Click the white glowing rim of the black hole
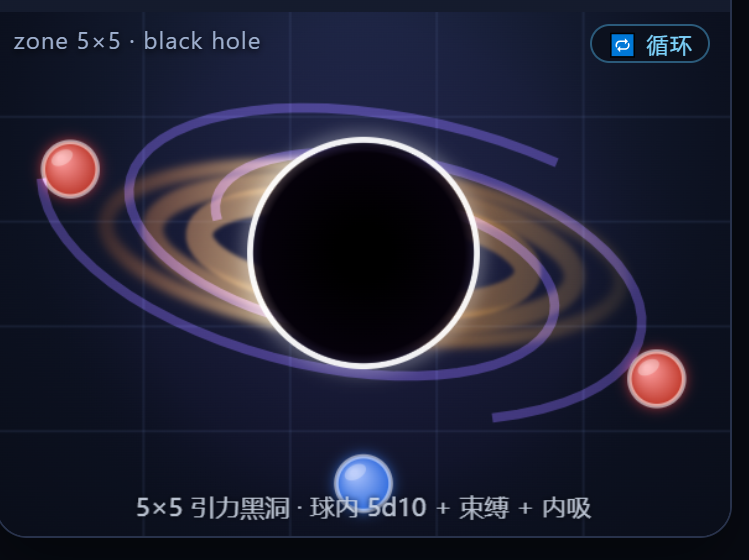Viewport: 749px width, 560px height. click(x=364, y=140)
